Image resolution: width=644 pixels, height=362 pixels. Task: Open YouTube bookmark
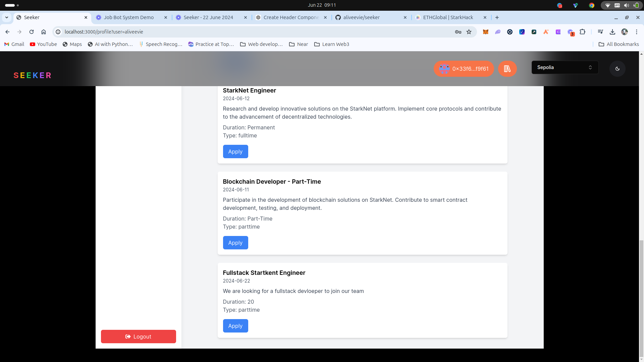pos(43,44)
